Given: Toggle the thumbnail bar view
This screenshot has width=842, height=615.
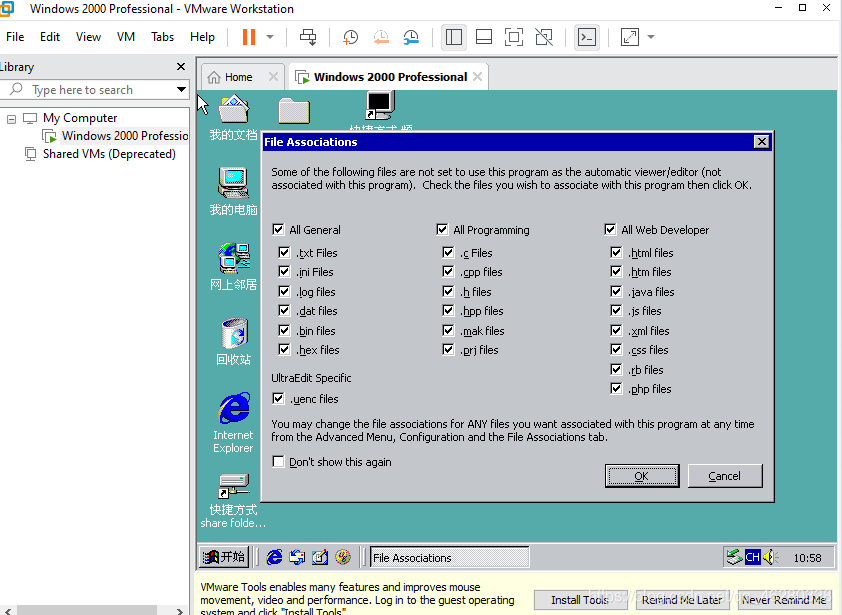Looking at the screenshot, I should [484, 37].
